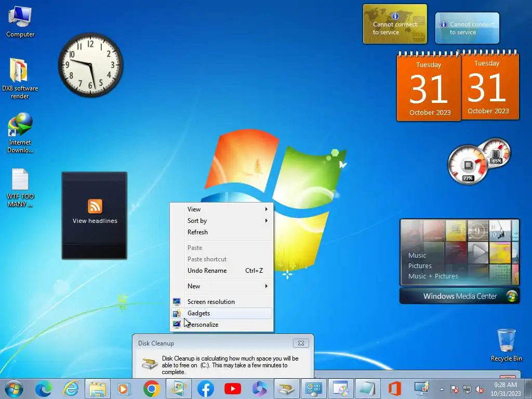Open the Computer desktop icon

tap(20, 22)
